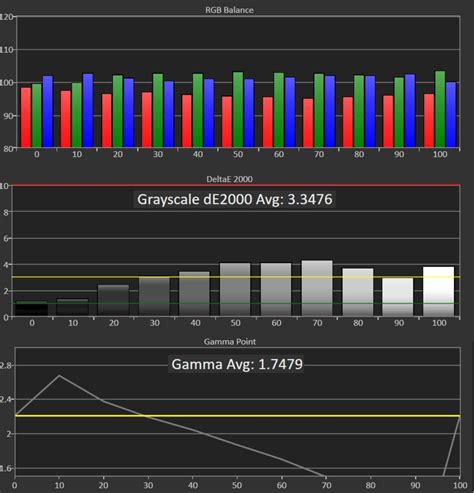This screenshot has height=493, width=474.
Task: Click the blue bar at 10 in RGB Balance
Action: tap(88, 111)
